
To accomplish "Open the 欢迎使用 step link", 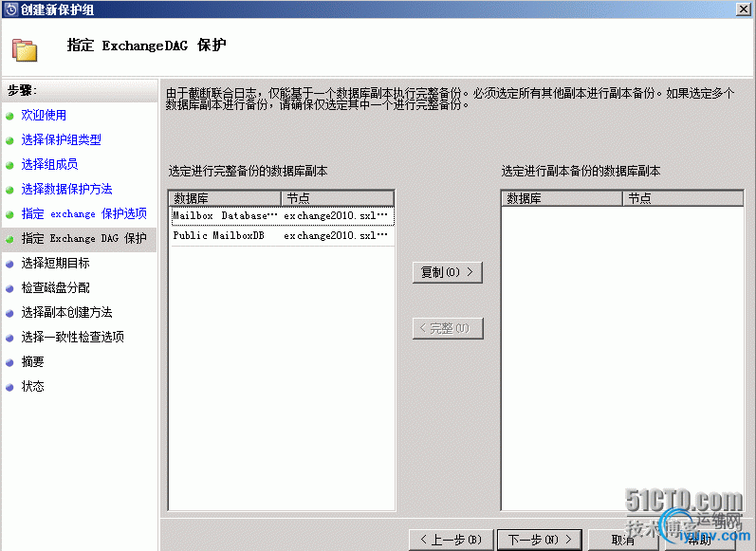I will click(44, 115).
